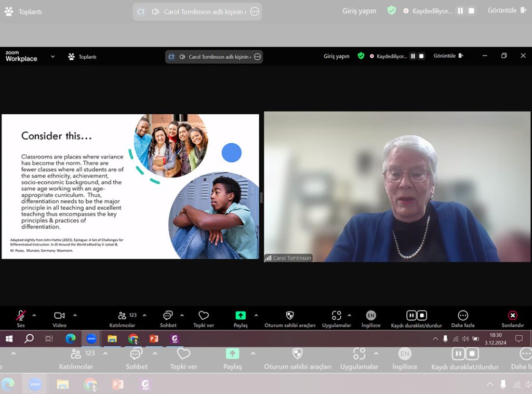Viewport: 532px width, 394px height.
Task: Open the Windows Start menu
Action: [x=9, y=338]
